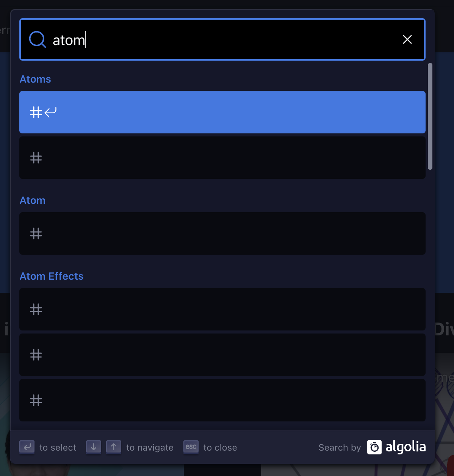Click the esc key hint badge

click(x=191, y=447)
